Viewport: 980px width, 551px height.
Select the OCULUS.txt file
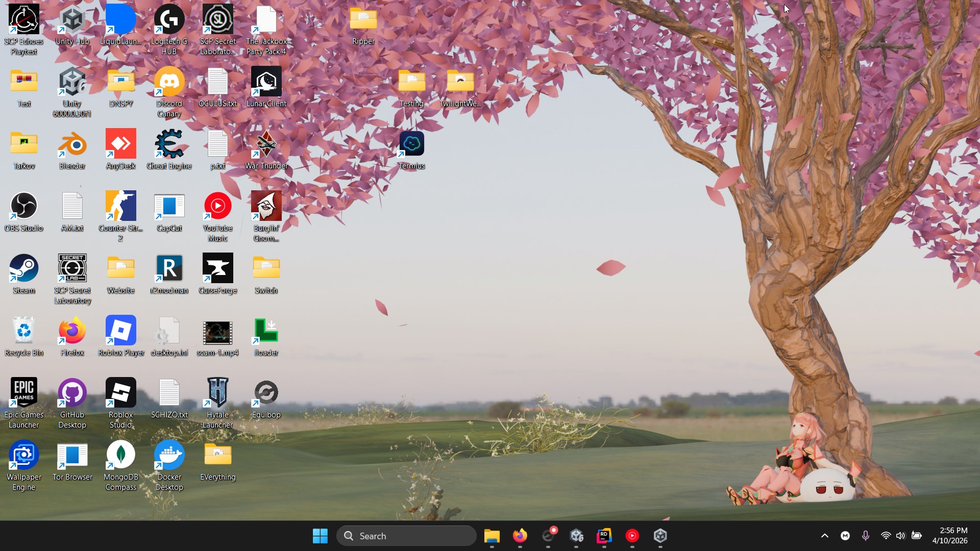tap(217, 88)
